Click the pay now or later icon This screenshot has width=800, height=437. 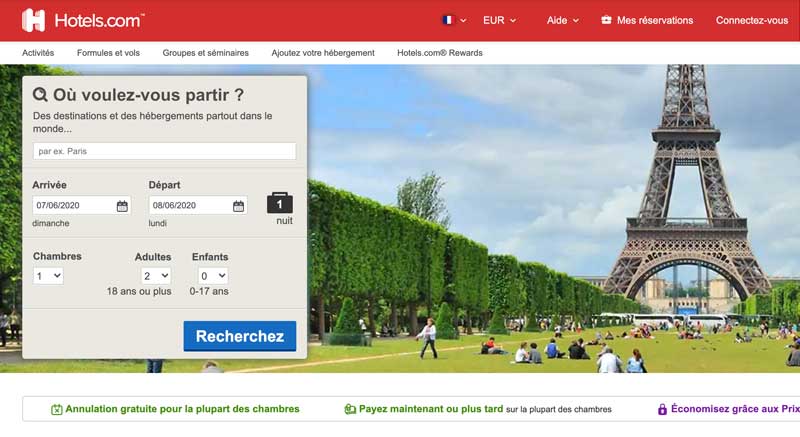coord(350,409)
